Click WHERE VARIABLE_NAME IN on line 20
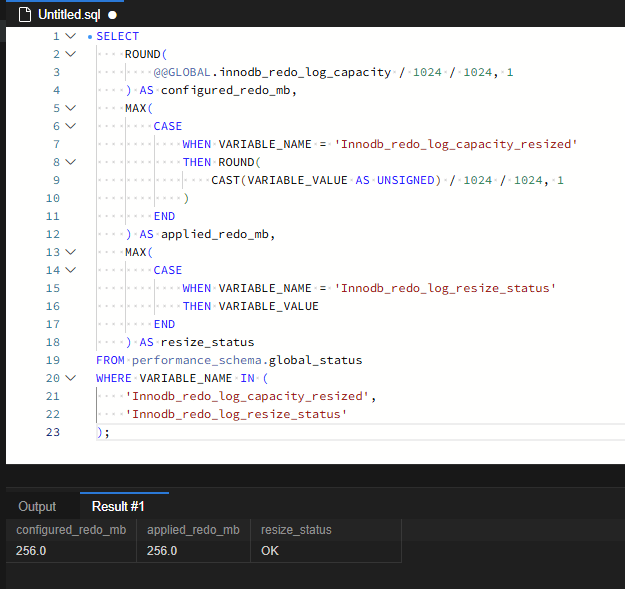Screen dimensions: 625x589 (x=175, y=378)
